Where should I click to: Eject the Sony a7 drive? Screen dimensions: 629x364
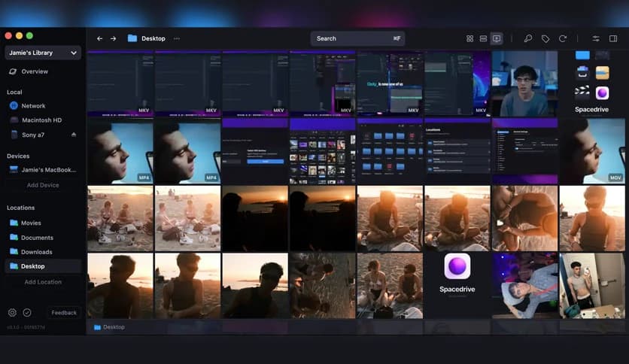pyautogui.click(x=74, y=135)
